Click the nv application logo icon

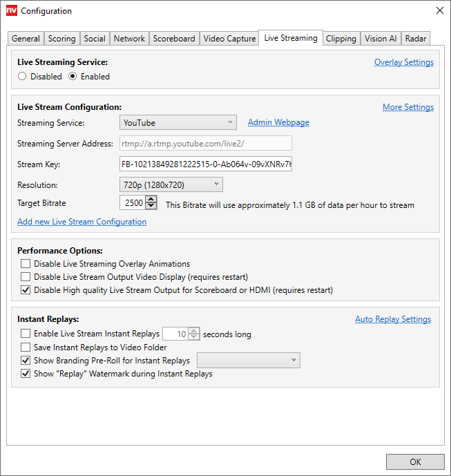coord(12,11)
